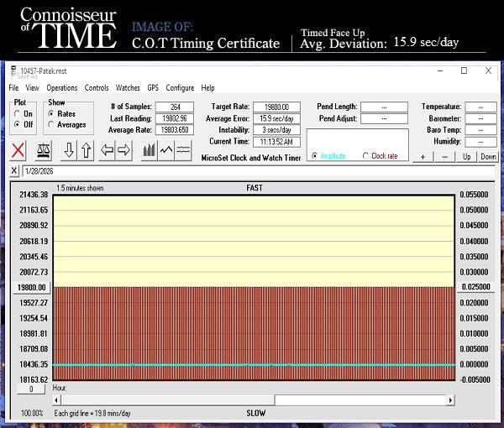The image size is (504, 428).
Task: Select the wavy lines display icon
Action: click(183, 150)
